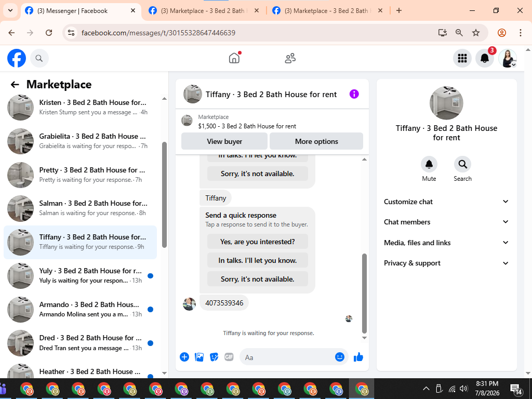This screenshot has height=399, width=532.
Task: Switch to the second Marketplace browser tab
Action: pos(204,11)
